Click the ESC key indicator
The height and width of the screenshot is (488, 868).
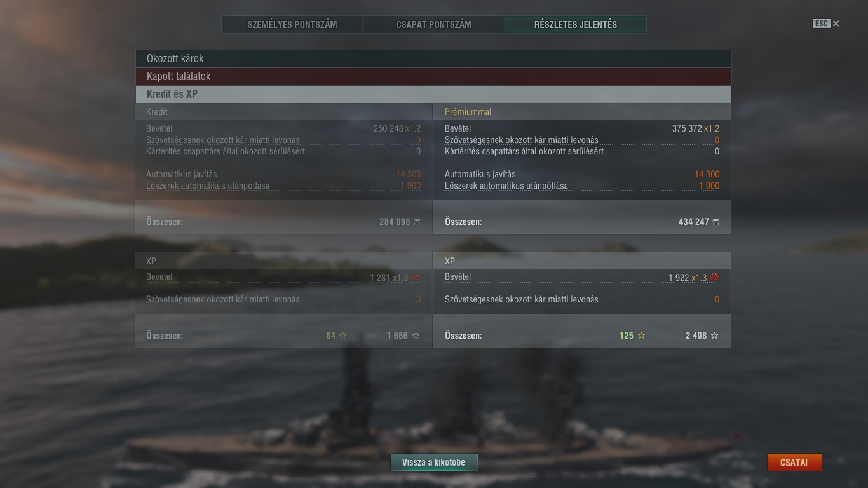pos(822,24)
